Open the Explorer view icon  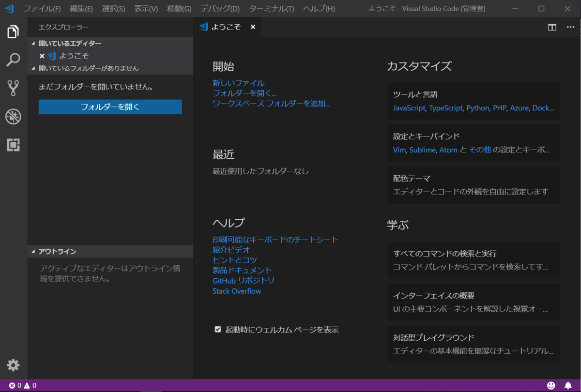[13, 31]
